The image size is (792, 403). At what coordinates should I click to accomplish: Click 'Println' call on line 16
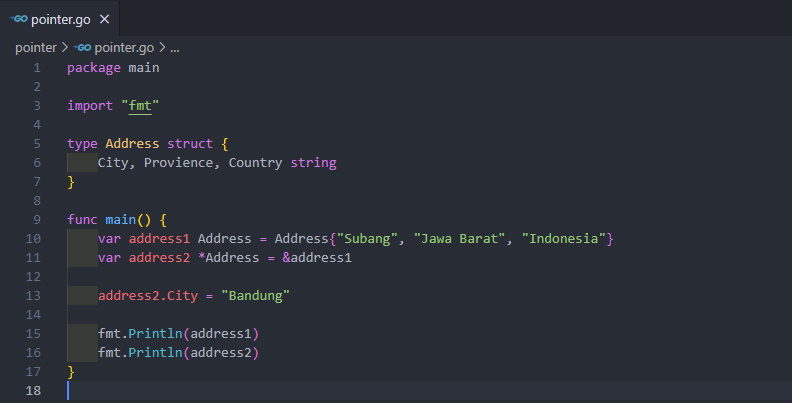155,352
